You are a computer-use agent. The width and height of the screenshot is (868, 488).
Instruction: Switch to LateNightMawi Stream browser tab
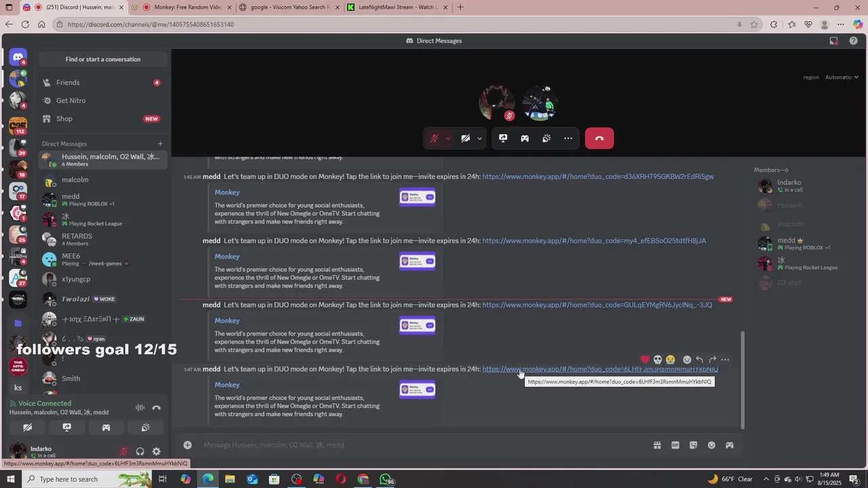point(397,7)
